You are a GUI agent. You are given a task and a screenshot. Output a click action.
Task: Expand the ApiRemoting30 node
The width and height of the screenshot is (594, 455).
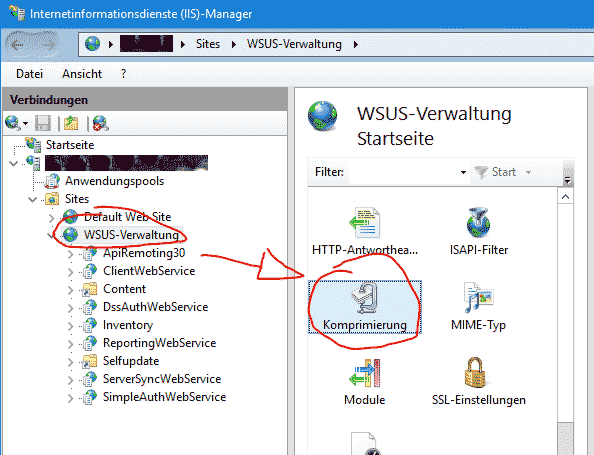click(70, 254)
